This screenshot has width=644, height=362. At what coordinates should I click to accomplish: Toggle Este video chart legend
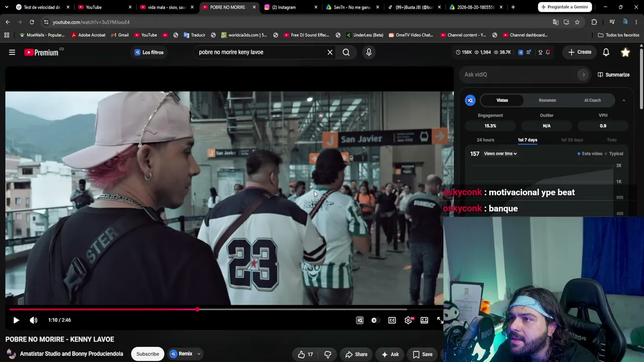[590, 154]
